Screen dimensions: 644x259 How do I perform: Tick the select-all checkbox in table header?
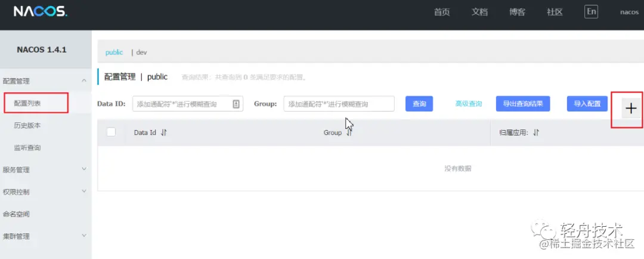[111, 132]
